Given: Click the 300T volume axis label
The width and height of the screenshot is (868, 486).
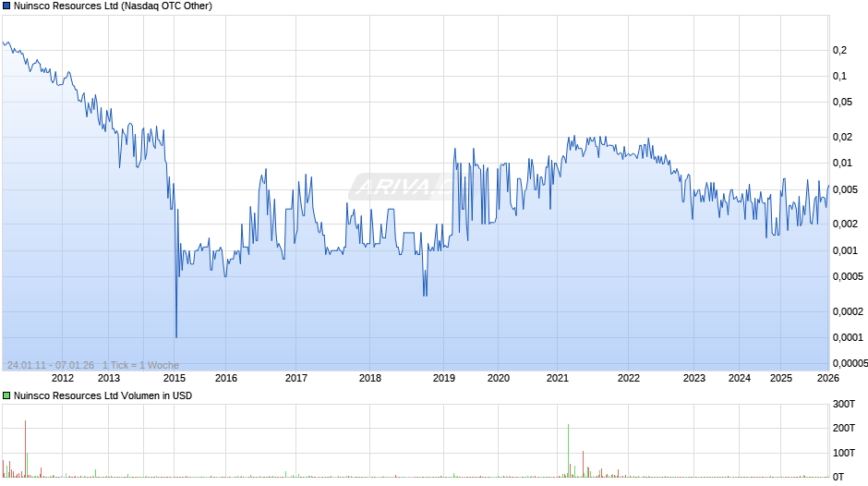Looking at the screenshot, I should pos(844,404).
